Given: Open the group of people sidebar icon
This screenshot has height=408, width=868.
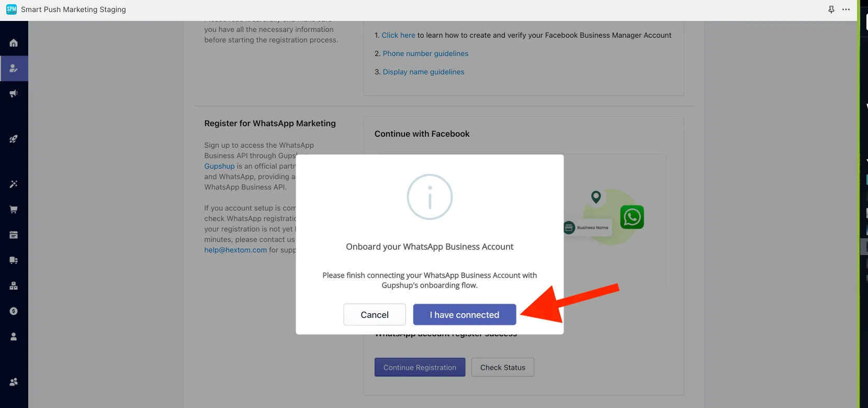Looking at the screenshot, I should pyautogui.click(x=14, y=382).
